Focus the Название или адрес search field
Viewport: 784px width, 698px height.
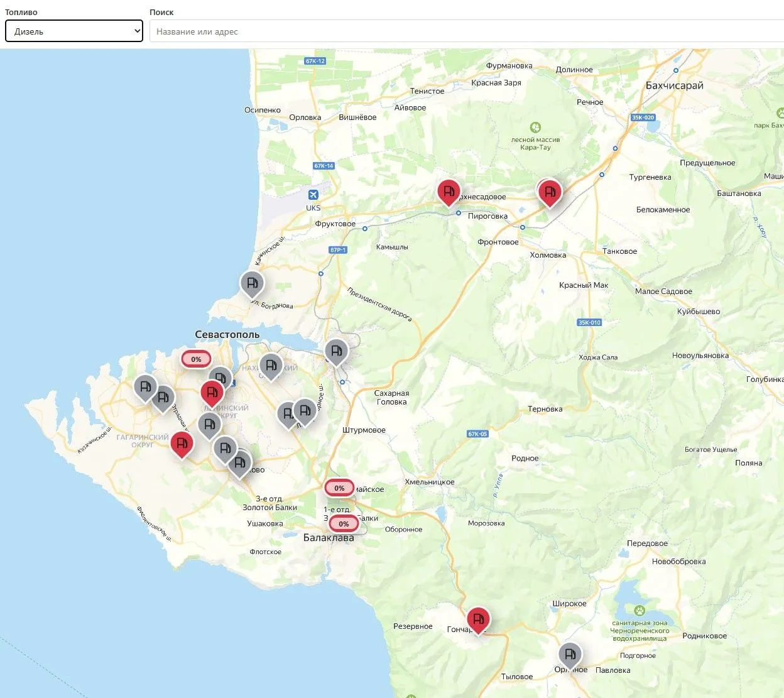[x=466, y=31]
